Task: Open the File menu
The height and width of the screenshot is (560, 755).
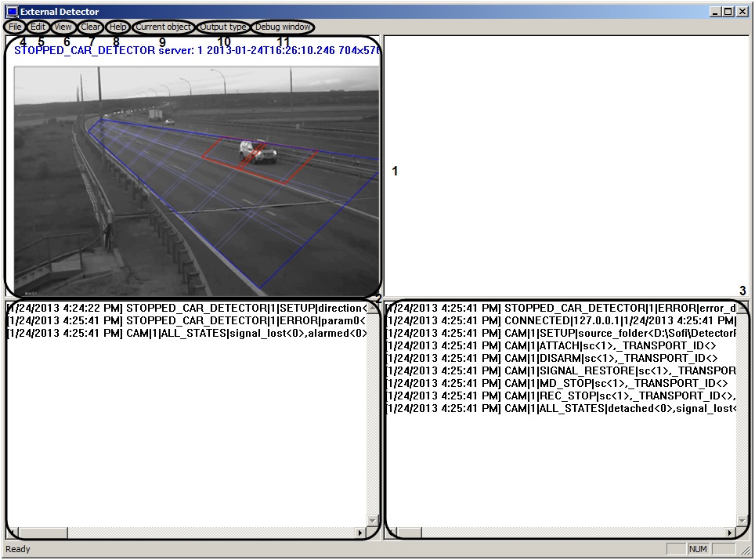Action: [15, 27]
